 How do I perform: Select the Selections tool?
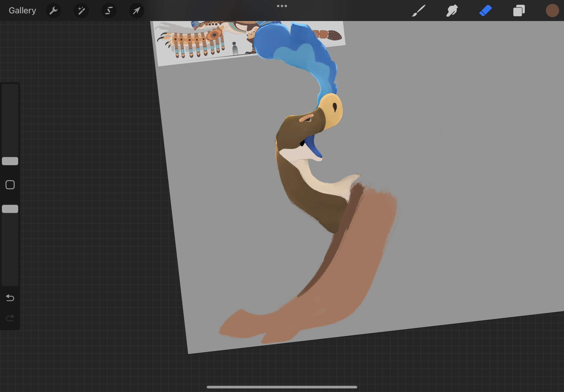coord(109,10)
